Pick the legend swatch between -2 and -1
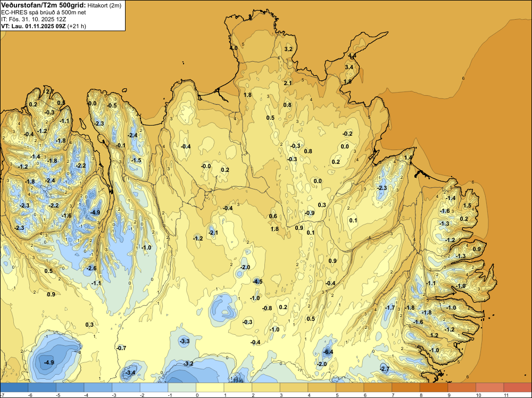 coord(154,387)
